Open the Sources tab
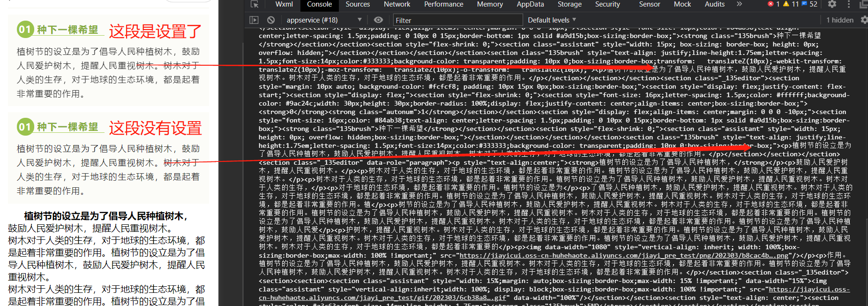Viewport: 868px width, 306px height. click(358, 4)
